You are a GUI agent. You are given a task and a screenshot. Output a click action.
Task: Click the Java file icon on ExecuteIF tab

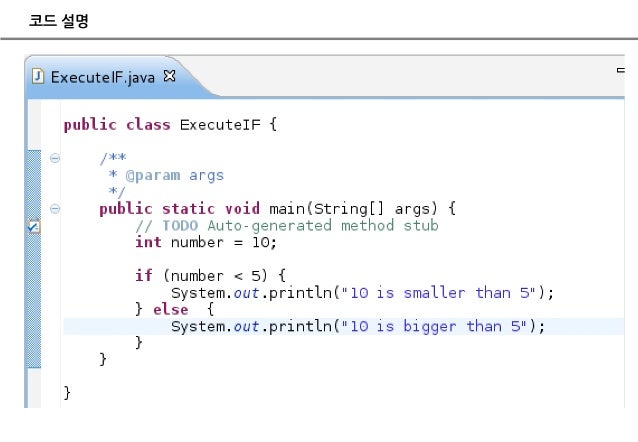pos(38,77)
